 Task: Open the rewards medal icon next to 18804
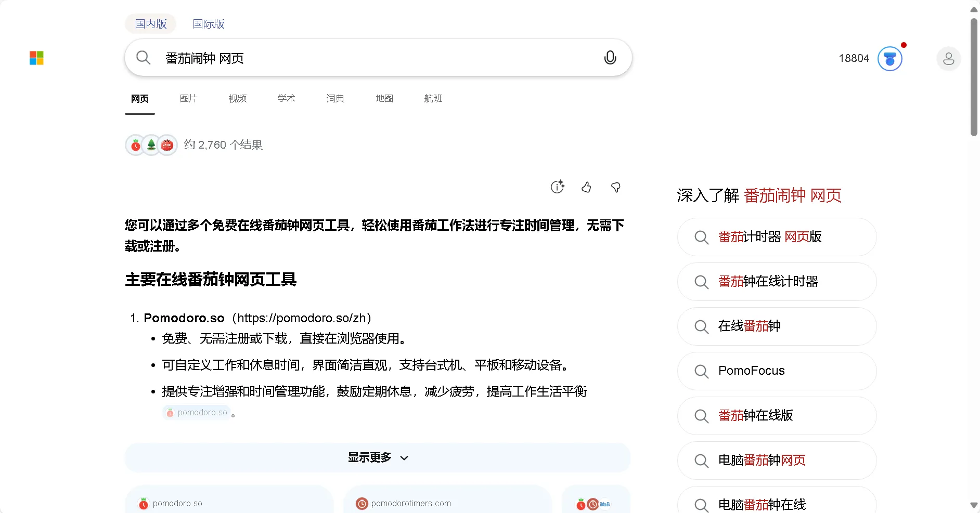click(890, 58)
